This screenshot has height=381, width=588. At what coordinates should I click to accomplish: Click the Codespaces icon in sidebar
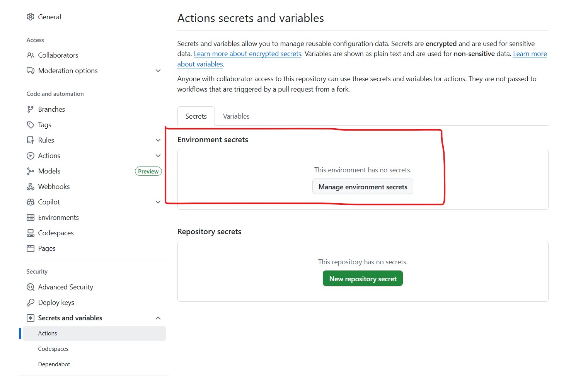point(31,233)
